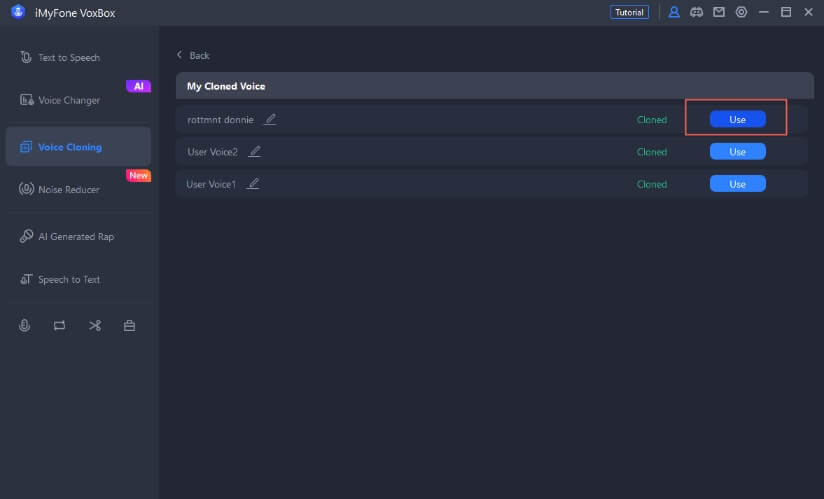The image size is (824, 499).
Task: Click the Speech to Text sidebar icon
Action: pyautogui.click(x=26, y=279)
